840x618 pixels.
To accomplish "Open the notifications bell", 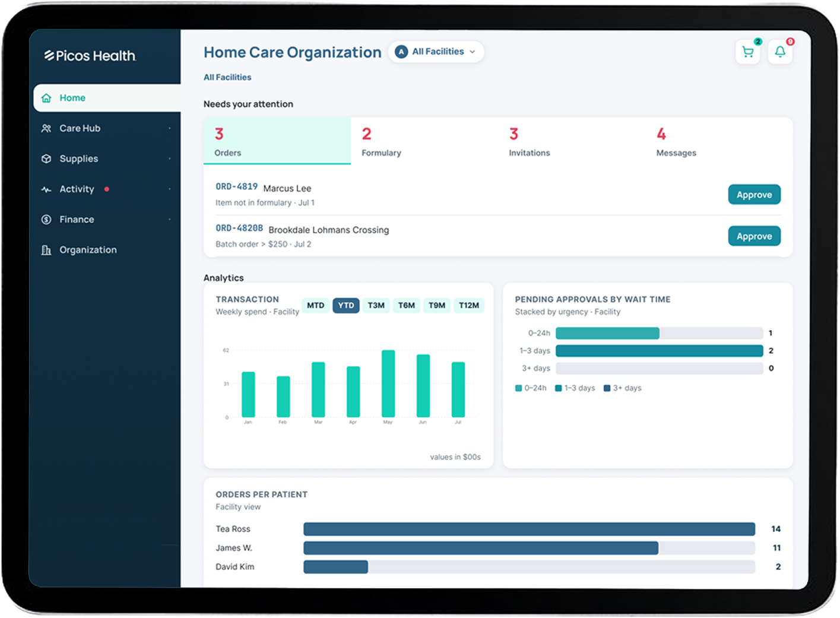I will pos(780,52).
